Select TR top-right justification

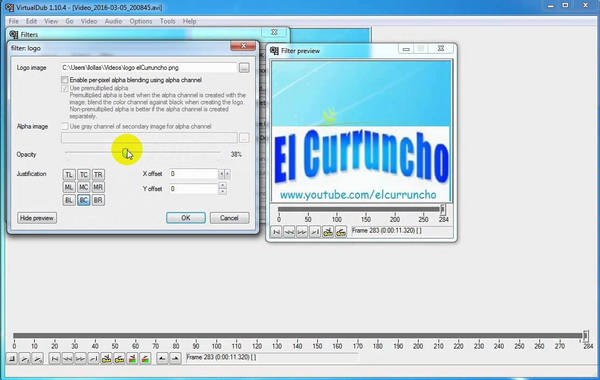coord(98,175)
